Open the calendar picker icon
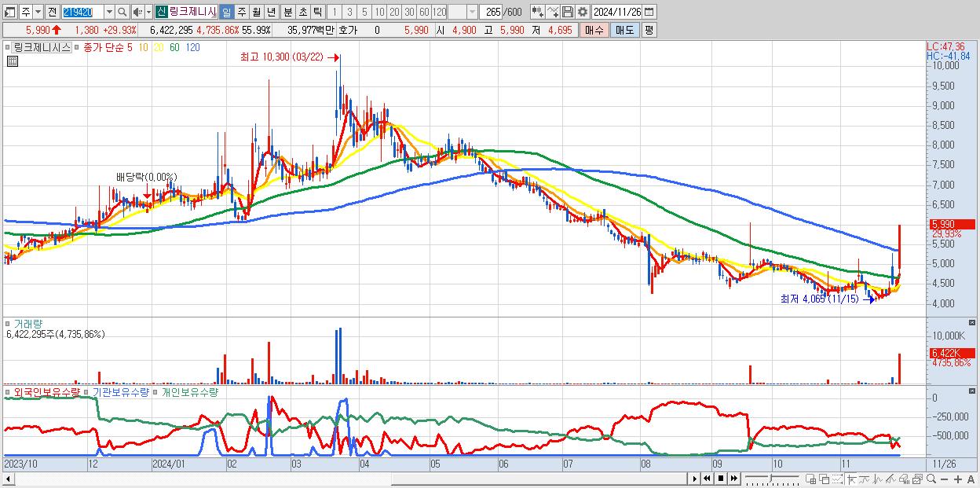Image resolution: width=980 pixels, height=488 pixels. (649, 12)
